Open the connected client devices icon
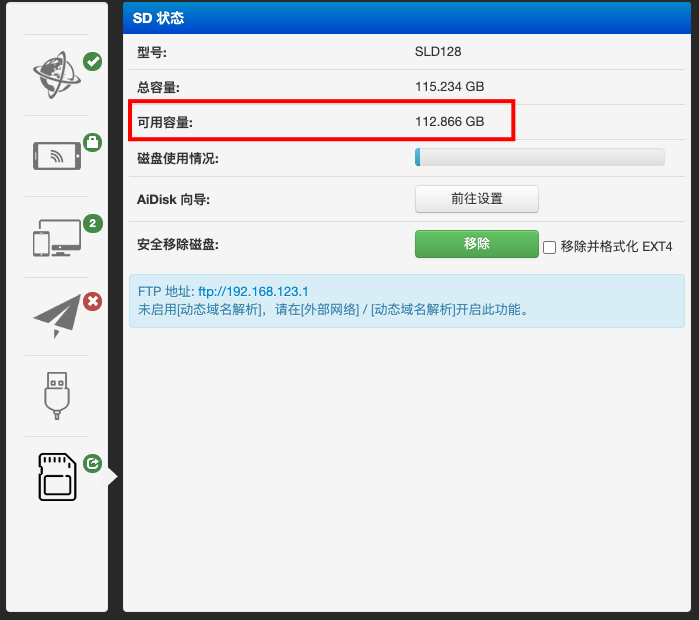Screen dimensions: 699x620 tap(56, 238)
